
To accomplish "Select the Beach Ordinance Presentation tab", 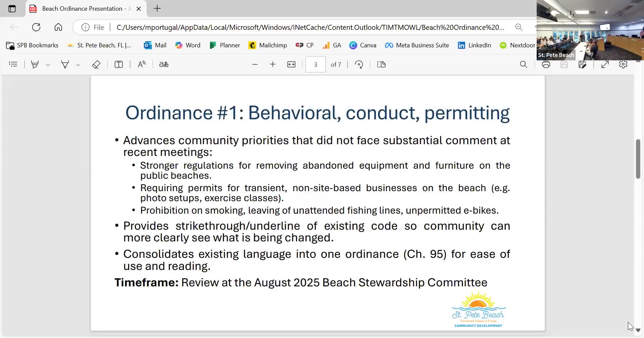I will click(x=86, y=9).
